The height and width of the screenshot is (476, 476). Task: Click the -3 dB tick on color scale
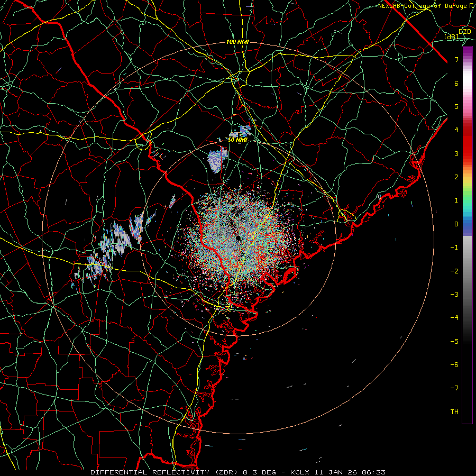pos(454,295)
